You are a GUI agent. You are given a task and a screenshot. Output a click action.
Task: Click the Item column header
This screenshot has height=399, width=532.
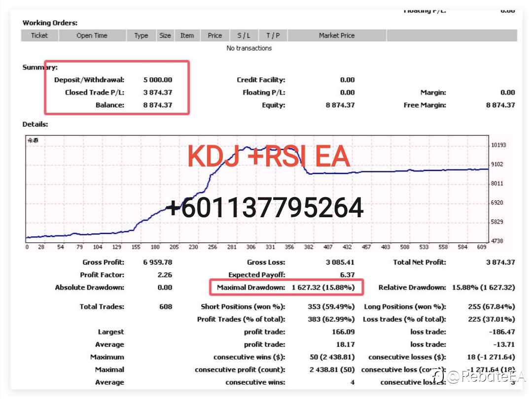tap(187, 35)
